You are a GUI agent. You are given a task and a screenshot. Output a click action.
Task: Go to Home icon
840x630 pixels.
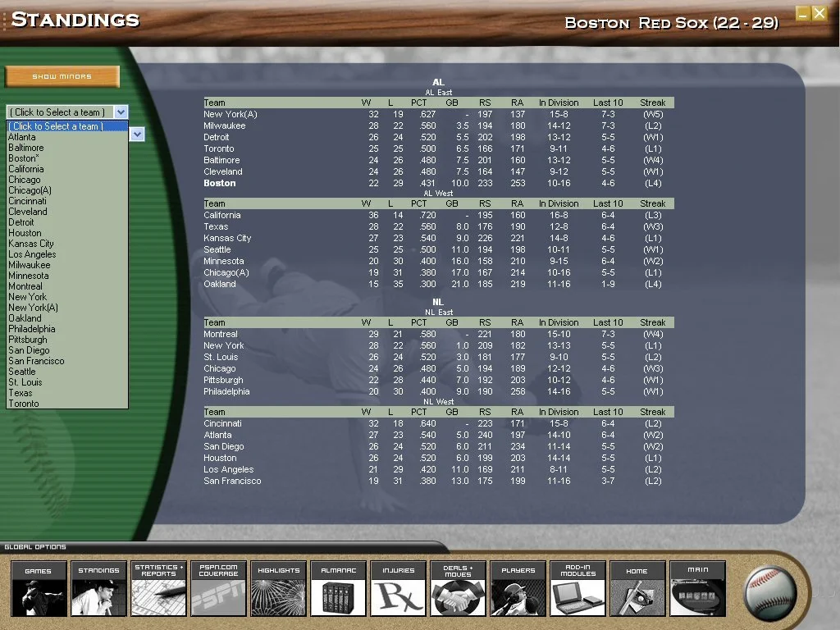[637, 588]
